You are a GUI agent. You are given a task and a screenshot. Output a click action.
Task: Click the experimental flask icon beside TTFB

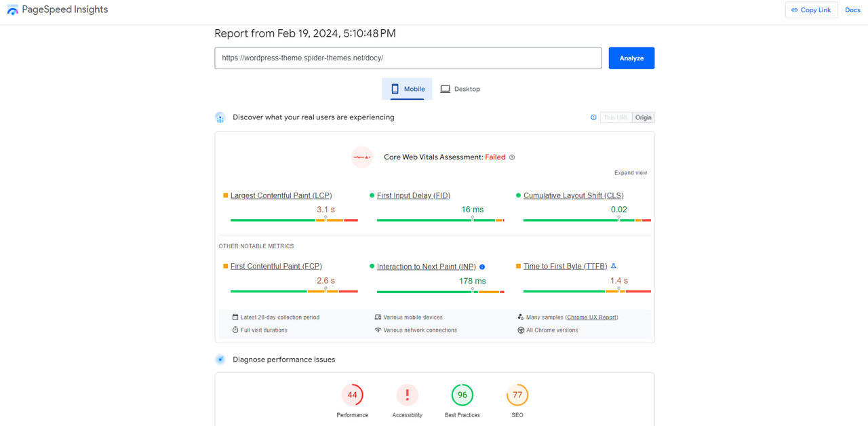point(614,266)
